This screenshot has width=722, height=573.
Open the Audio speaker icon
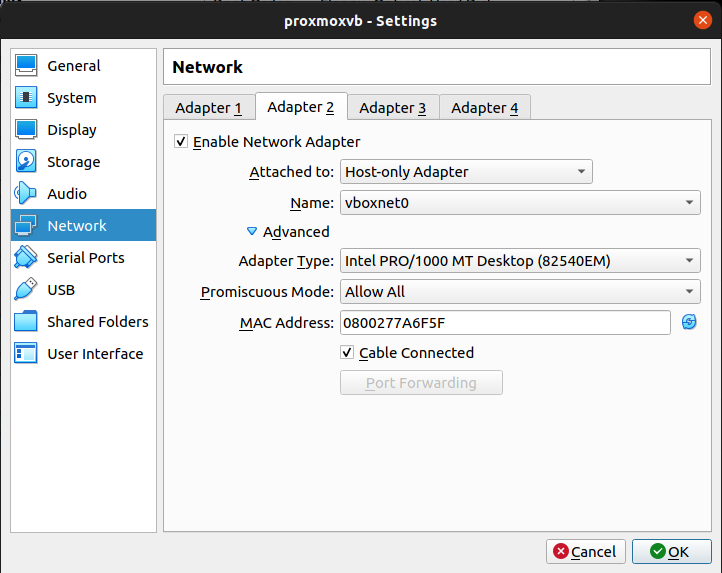coord(27,194)
